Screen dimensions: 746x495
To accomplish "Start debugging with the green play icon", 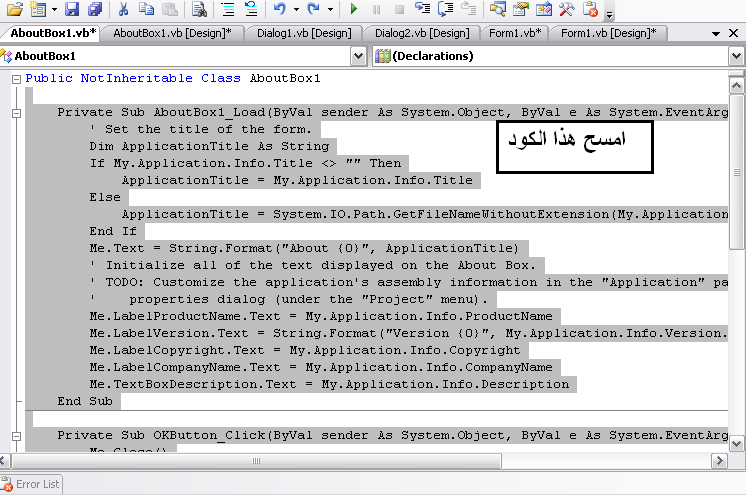I will (x=354, y=10).
